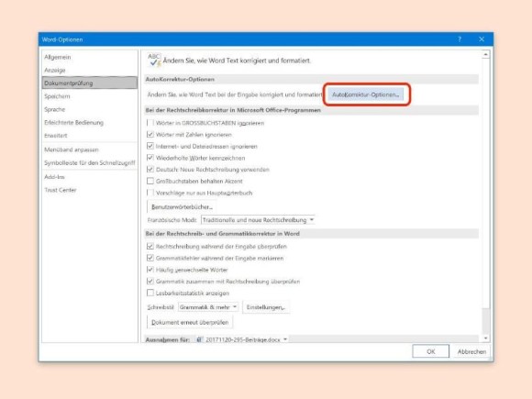Toggle Rechtschreibung während der Eingabe überprüfen

coord(150,247)
